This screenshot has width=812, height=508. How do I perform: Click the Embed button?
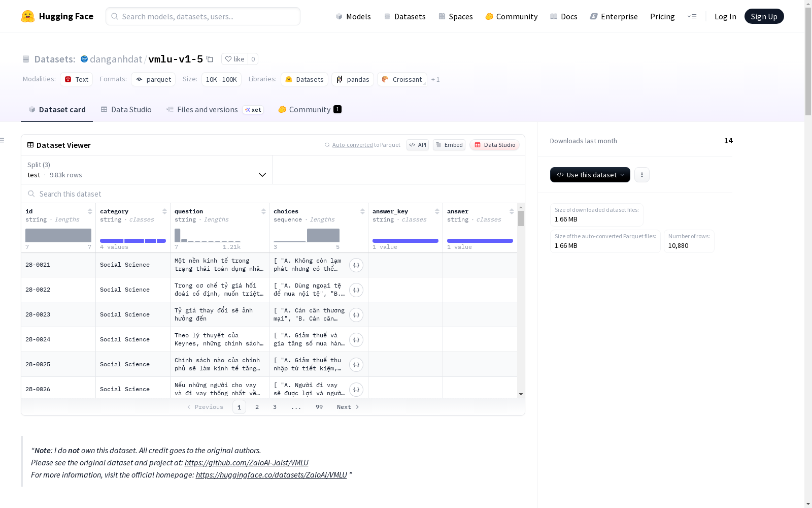[x=449, y=145]
